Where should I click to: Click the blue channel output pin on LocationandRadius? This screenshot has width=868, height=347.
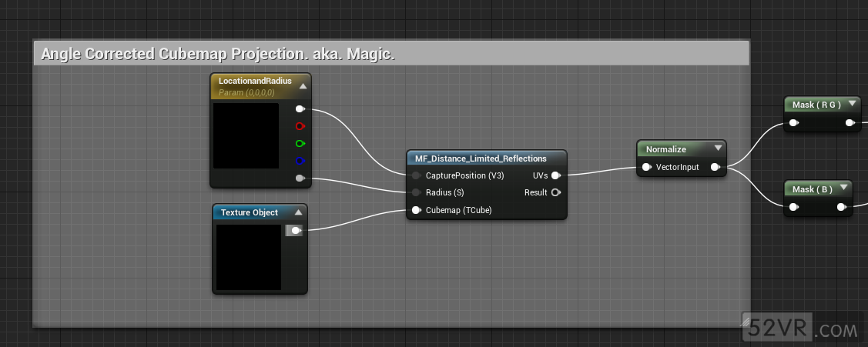[300, 161]
